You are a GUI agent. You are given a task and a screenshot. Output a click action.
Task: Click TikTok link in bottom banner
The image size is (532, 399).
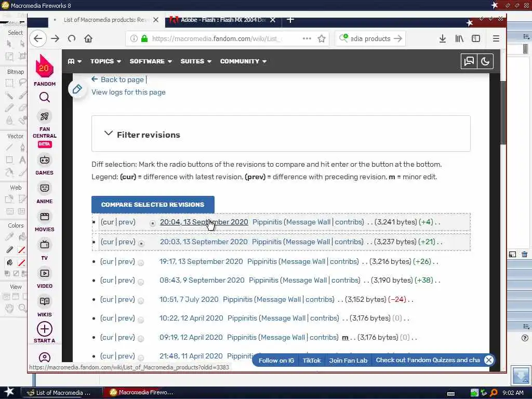(312, 361)
